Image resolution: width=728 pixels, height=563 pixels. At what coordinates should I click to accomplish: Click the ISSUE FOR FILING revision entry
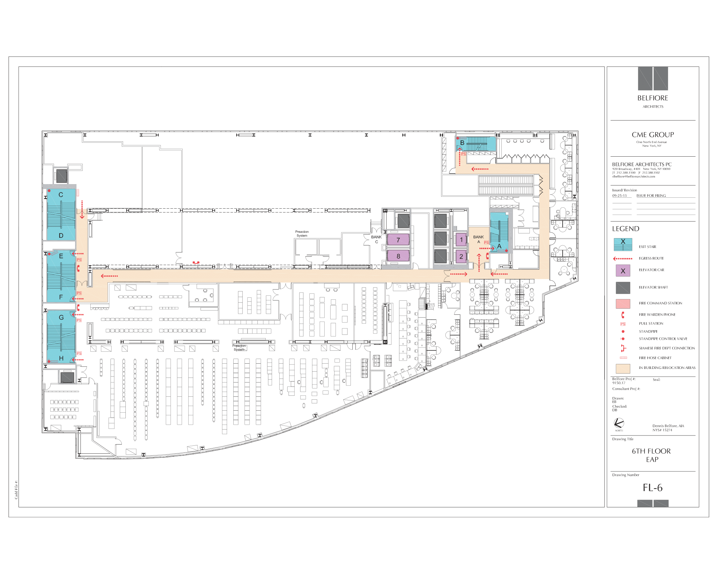click(651, 196)
